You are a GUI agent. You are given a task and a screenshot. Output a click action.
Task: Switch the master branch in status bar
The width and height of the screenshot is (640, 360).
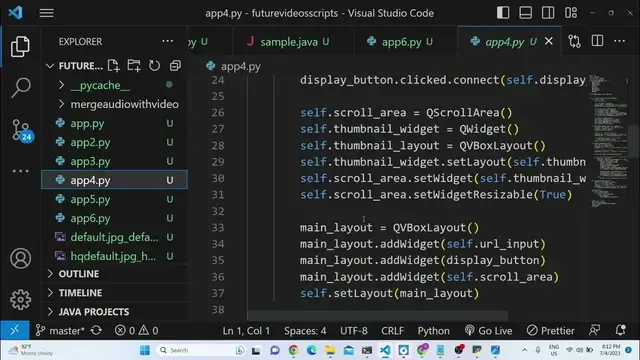pos(60,331)
